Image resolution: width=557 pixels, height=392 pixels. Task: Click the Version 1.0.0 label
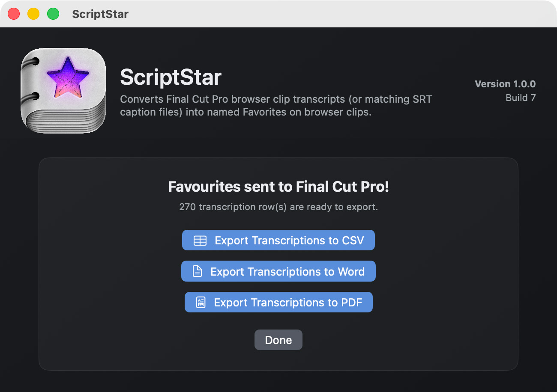coord(505,84)
